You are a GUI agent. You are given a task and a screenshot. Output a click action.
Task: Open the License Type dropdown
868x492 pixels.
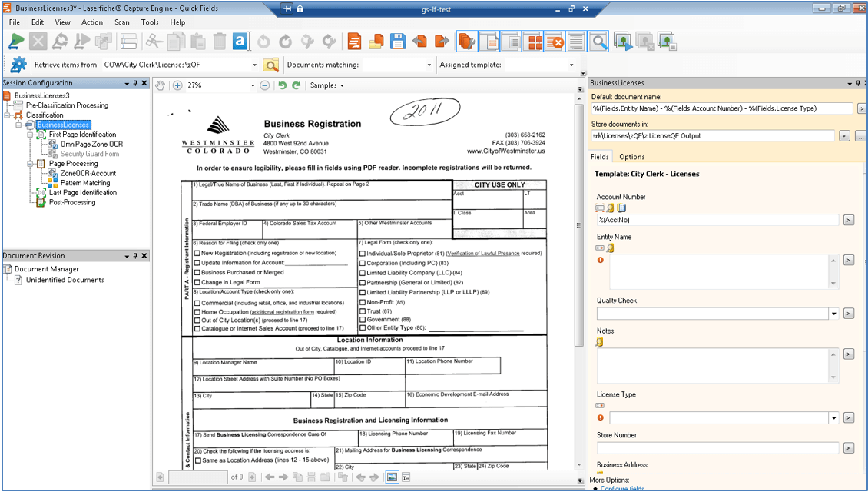pos(833,417)
